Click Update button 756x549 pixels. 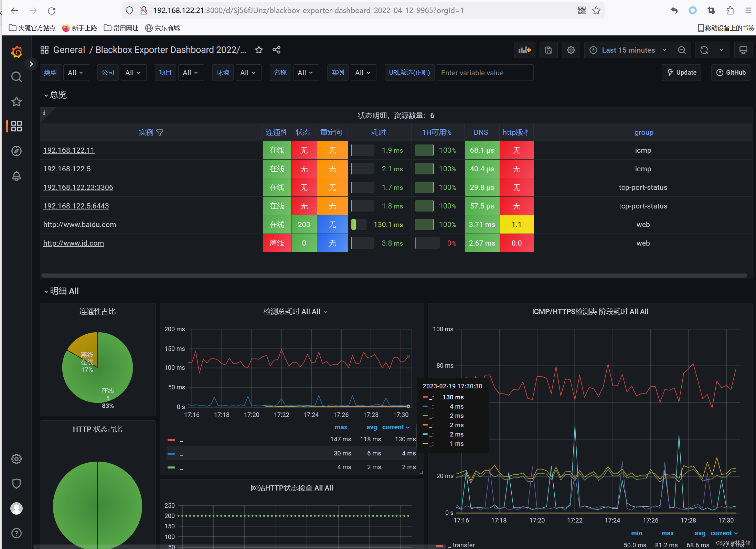(x=681, y=73)
